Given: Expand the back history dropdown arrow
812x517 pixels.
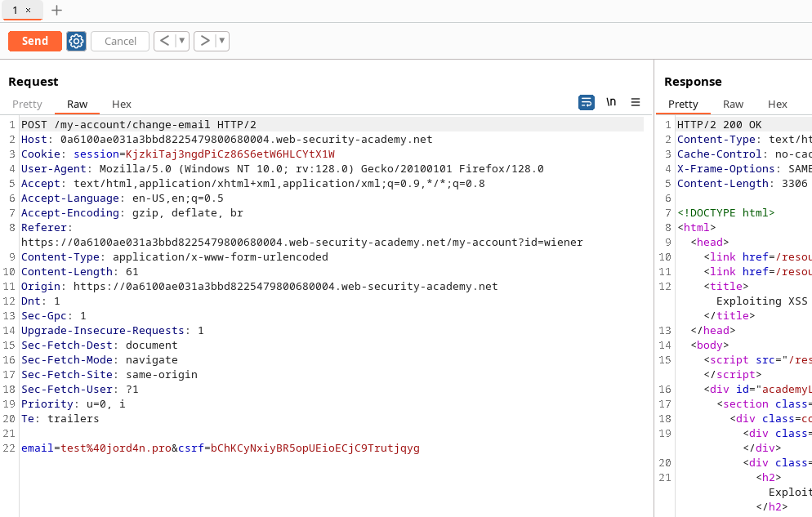Looking at the screenshot, I should coord(181,41).
